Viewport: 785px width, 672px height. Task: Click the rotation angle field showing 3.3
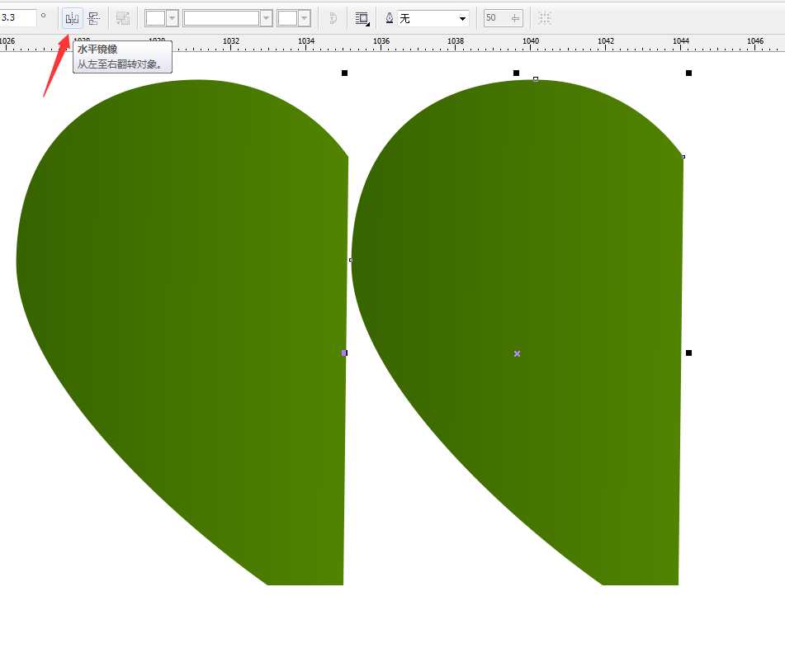click(18, 17)
